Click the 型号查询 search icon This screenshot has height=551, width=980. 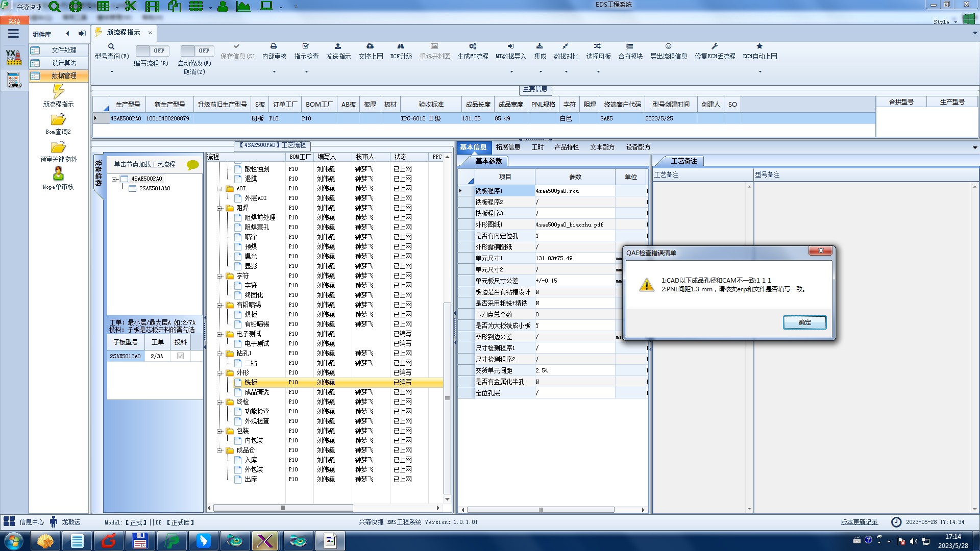tap(111, 46)
